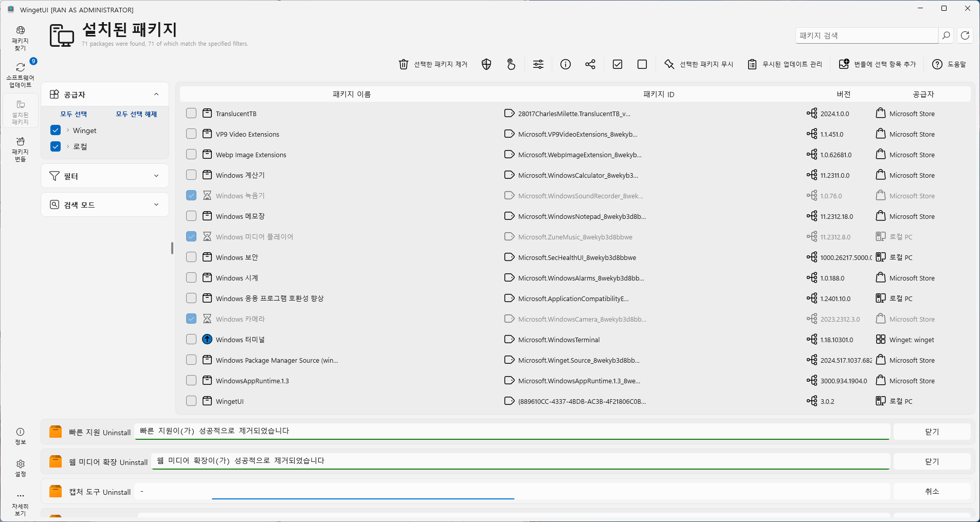Click the 캡처 도구 Uninstall package icon
This screenshot has width=980, height=522.
pos(56,491)
